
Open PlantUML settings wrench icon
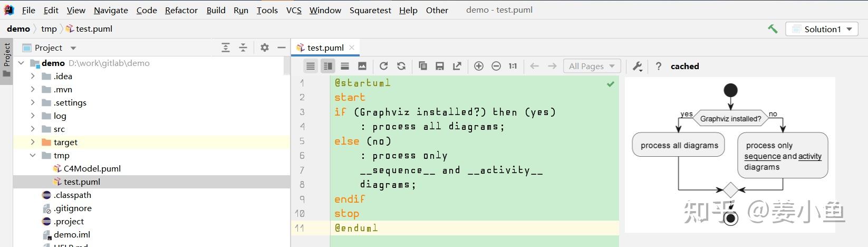pyautogui.click(x=637, y=66)
